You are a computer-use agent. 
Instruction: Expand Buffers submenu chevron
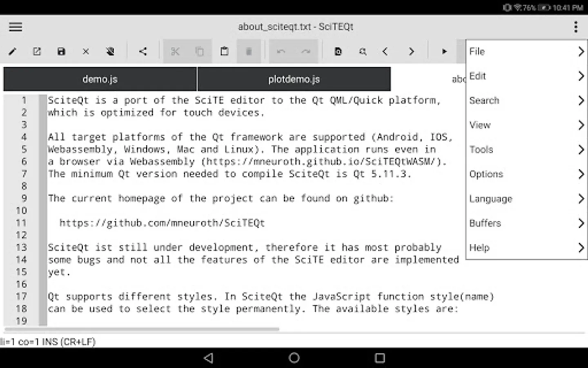click(581, 223)
